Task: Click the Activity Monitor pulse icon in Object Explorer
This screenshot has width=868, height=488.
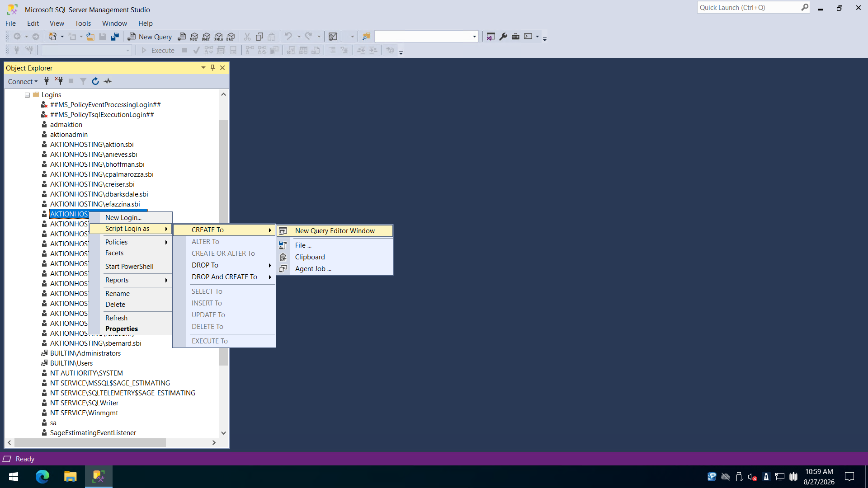Action: pyautogui.click(x=108, y=81)
